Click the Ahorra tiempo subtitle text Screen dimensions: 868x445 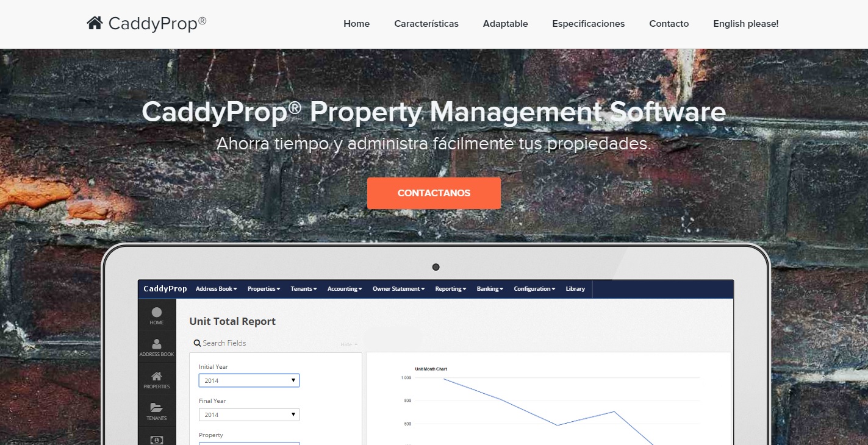[434, 144]
